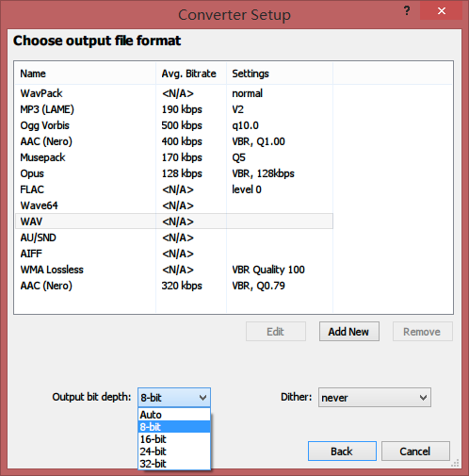This screenshot has width=469, height=476.
Task: Click the 170 kbps bitrate cell
Action: [182, 157]
